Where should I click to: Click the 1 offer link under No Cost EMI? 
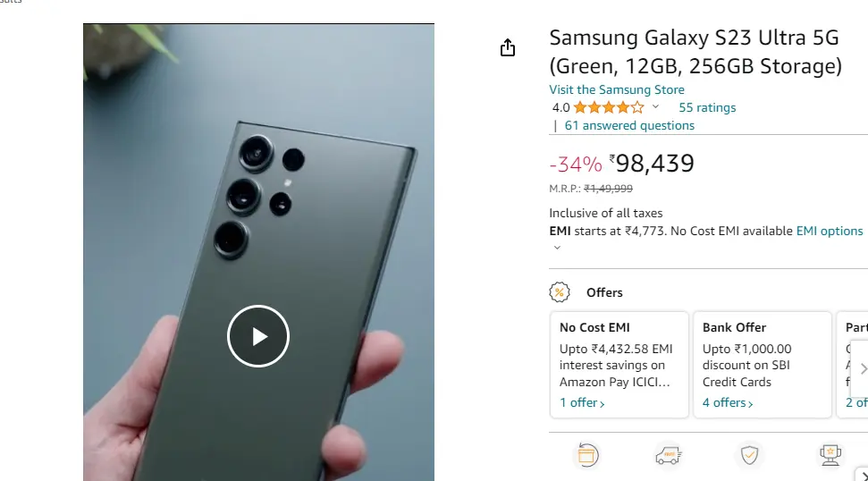(x=582, y=403)
